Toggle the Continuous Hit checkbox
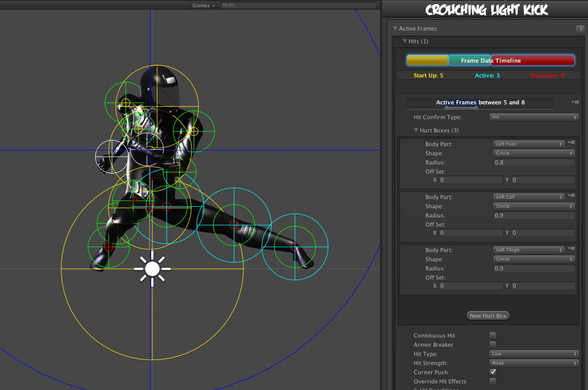This screenshot has width=588, height=390. coord(493,336)
